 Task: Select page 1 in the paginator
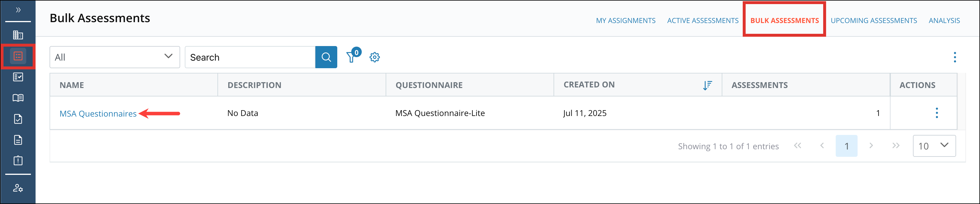coord(846,146)
